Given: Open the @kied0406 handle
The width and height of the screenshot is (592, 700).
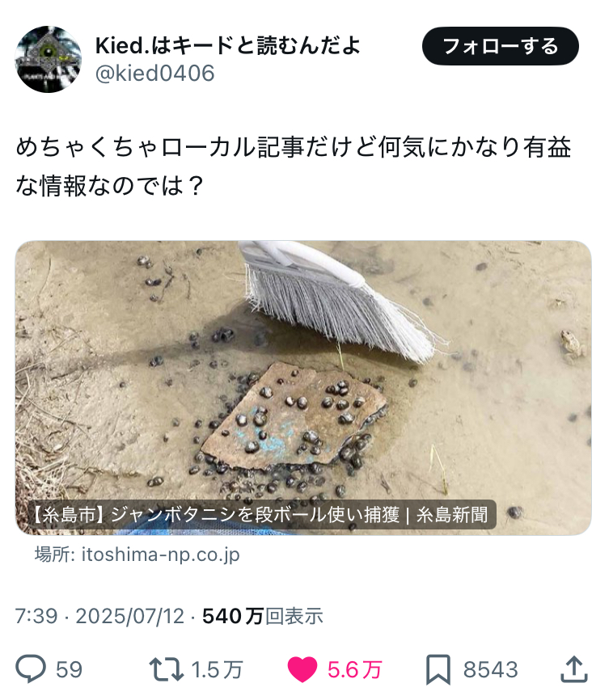Looking at the screenshot, I should tap(155, 74).
